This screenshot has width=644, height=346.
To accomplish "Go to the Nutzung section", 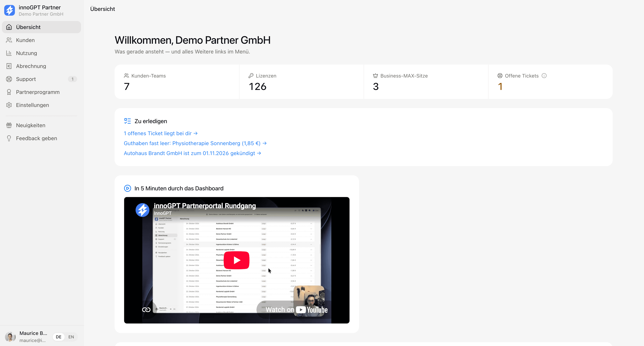I will [41, 53].
